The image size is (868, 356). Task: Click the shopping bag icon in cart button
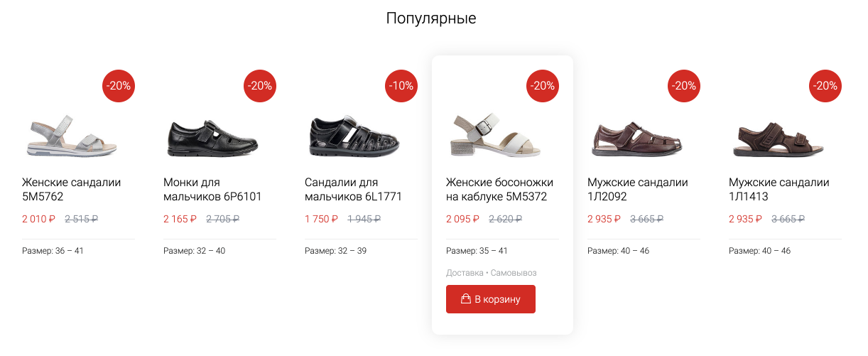click(x=466, y=299)
